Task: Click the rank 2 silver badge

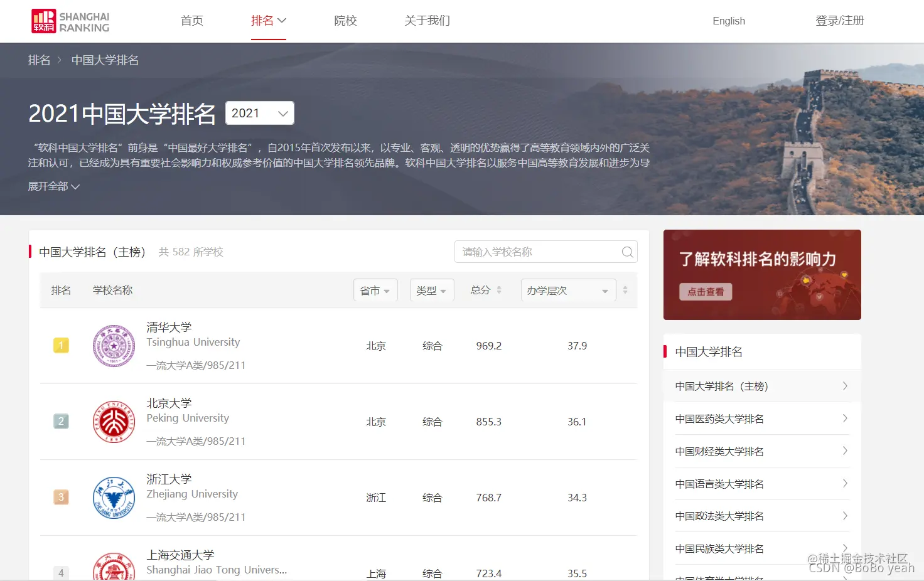Action: point(61,422)
